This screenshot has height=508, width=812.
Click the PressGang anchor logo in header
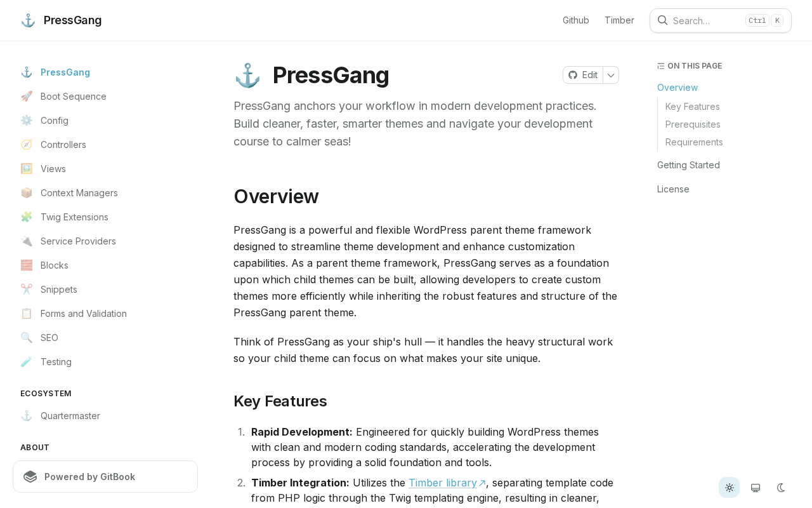pos(28,20)
